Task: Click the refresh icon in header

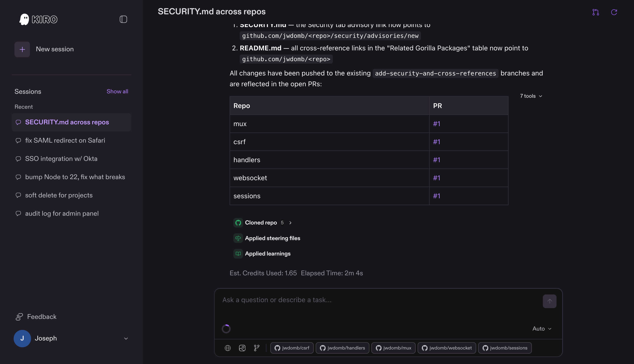Action: (x=614, y=12)
